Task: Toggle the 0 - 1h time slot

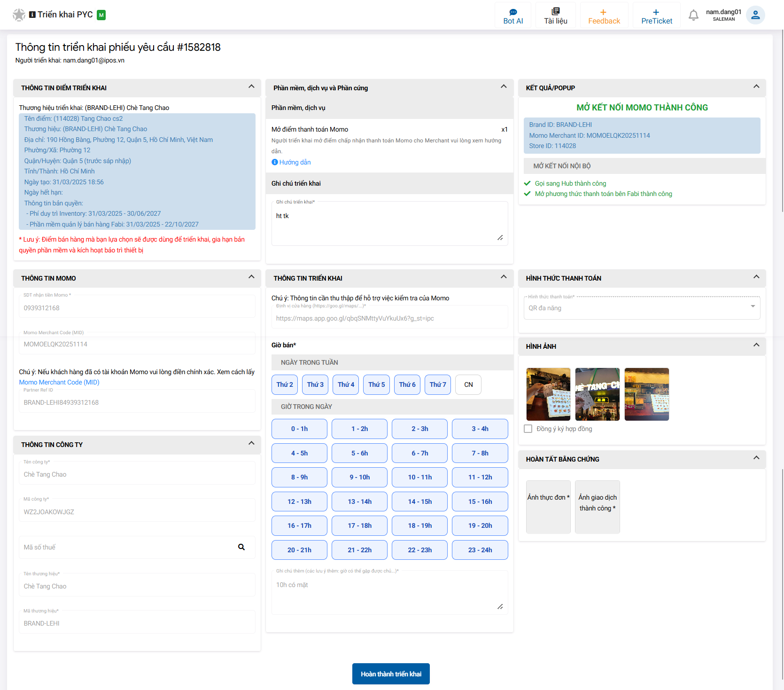Action: [299, 429]
